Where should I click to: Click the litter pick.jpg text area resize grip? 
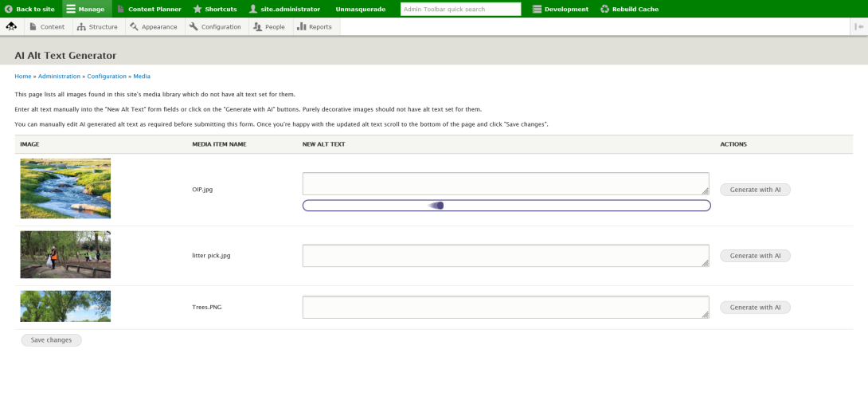click(706, 263)
